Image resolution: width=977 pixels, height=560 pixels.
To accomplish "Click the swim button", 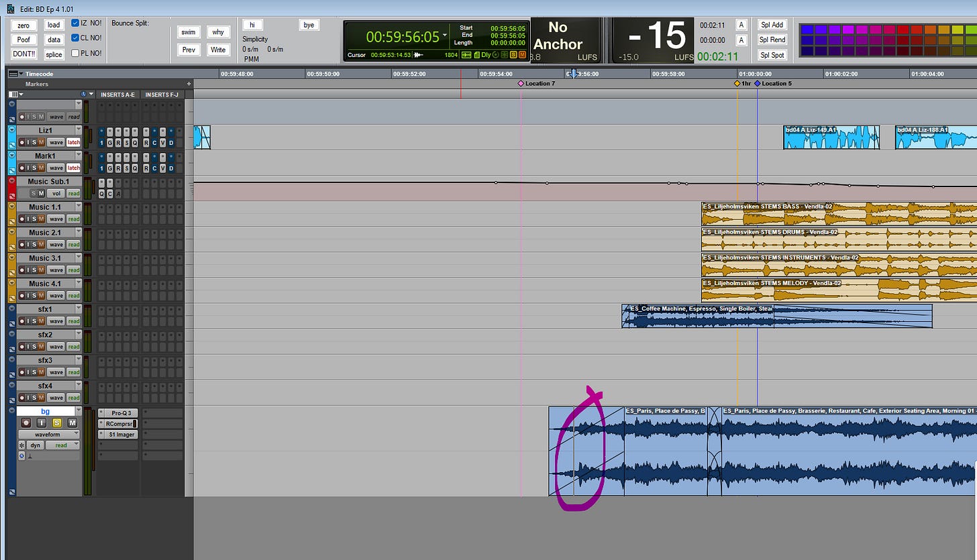I will 188,32.
